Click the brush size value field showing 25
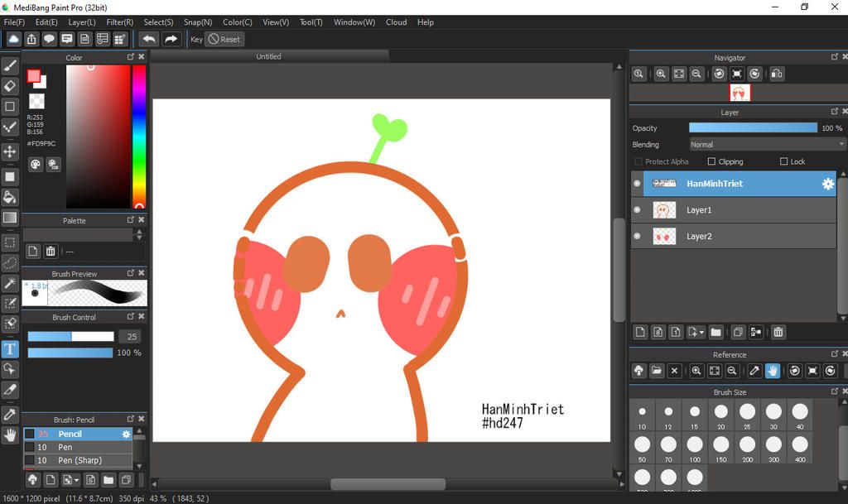This screenshot has height=504, width=848. click(x=130, y=337)
